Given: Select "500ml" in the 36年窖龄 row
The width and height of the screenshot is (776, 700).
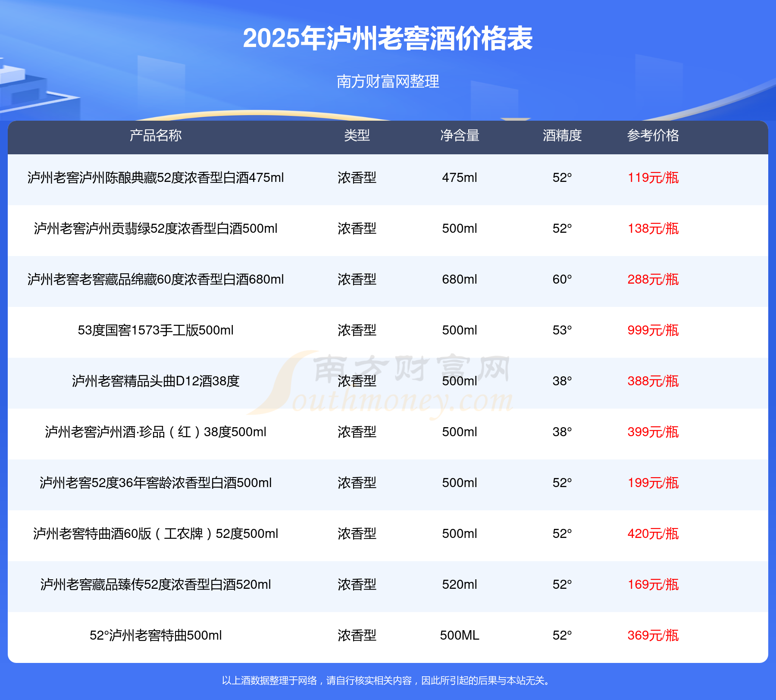Looking at the screenshot, I should click(x=460, y=483).
